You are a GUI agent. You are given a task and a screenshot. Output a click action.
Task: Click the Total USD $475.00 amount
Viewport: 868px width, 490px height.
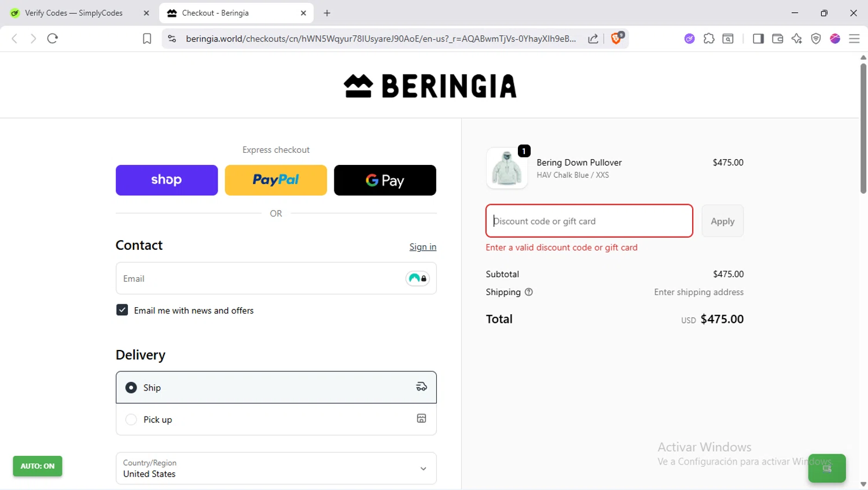click(x=712, y=319)
